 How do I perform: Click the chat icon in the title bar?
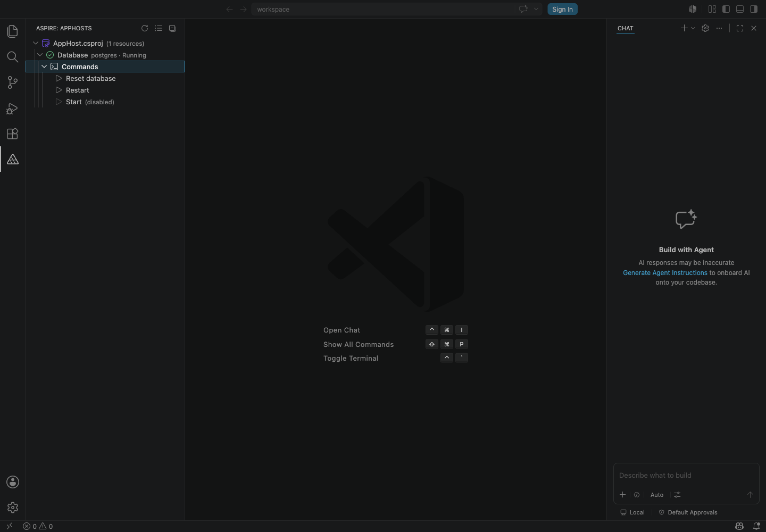tap(523, 9)
